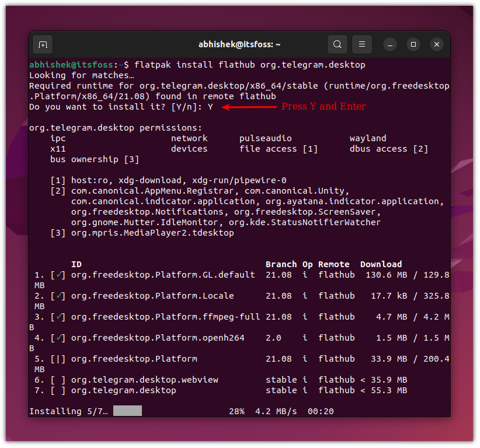Click the 'ipc' permission
The width and height of the screenshot is (480, 448).
point(58,138)
